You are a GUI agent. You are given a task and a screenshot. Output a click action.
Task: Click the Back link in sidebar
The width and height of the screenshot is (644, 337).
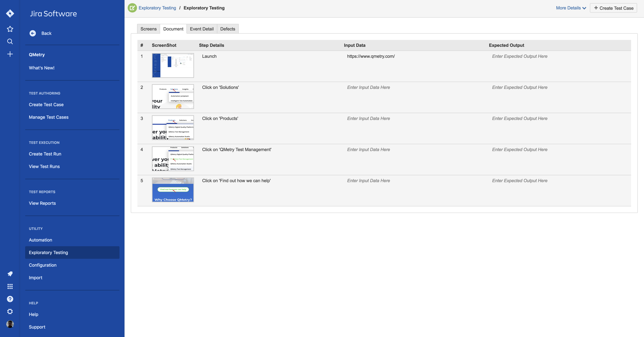pyautogui.click(x=47, y=33)
